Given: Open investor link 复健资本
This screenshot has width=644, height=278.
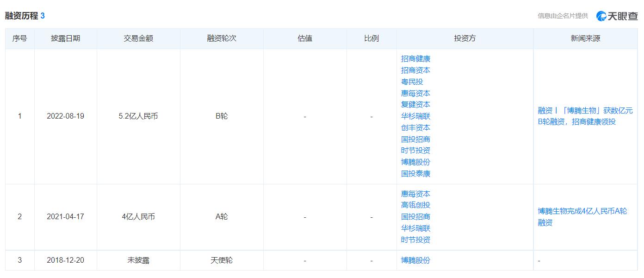Looking at the screenshot, I should click(415, 105).
